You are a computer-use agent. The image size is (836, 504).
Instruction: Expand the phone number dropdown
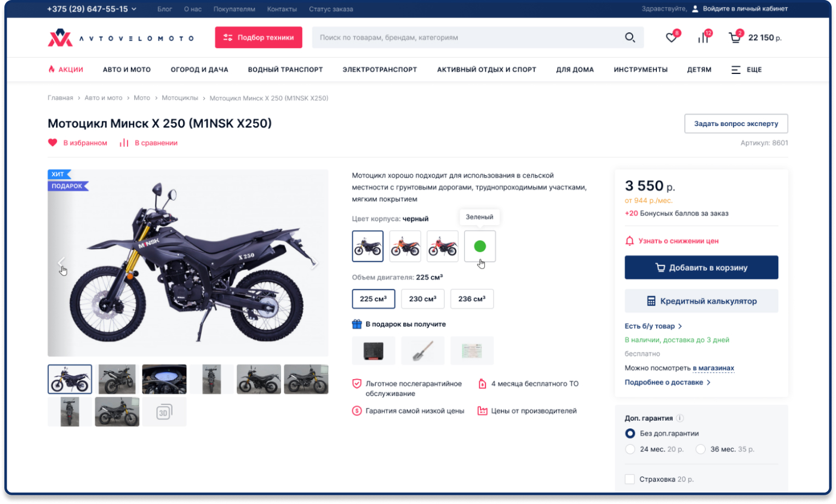tap(134, 9)
